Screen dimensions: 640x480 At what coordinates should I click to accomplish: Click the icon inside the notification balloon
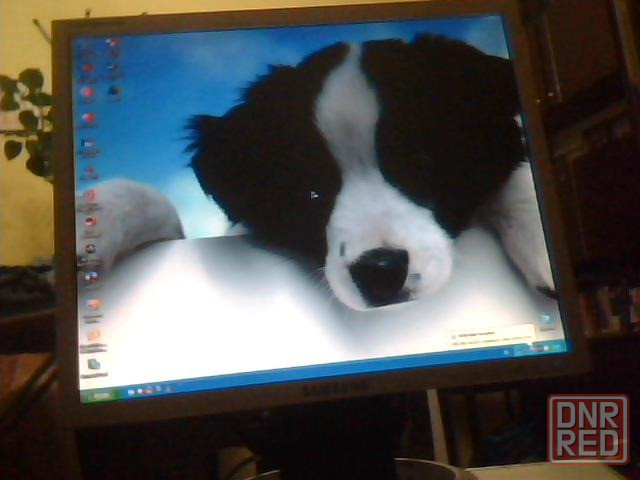click(453, 336)
